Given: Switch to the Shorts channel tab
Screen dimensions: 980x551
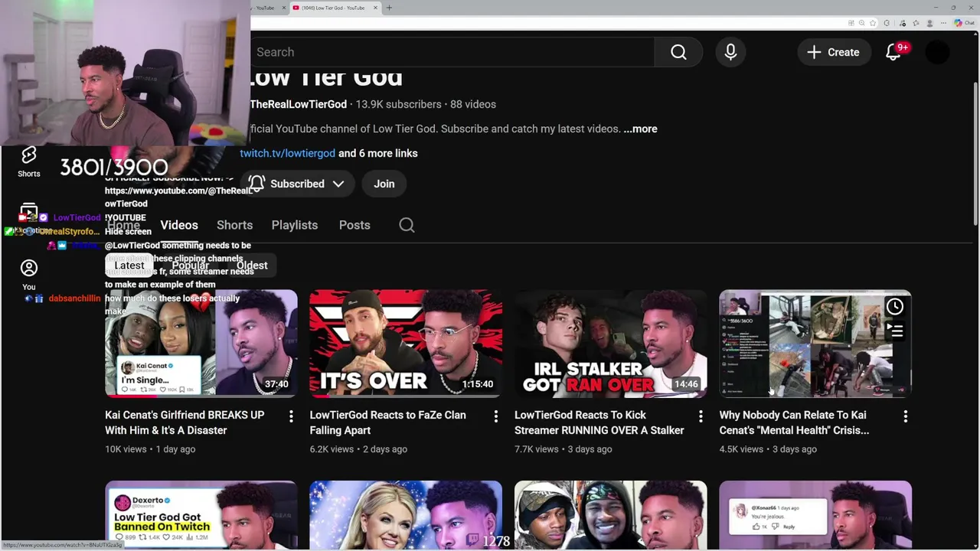Looking at the screenshot, I should [234, 225].
